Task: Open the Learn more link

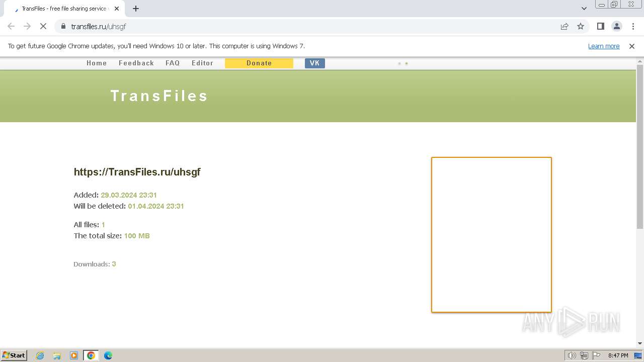Action: [x=604, y=46]
